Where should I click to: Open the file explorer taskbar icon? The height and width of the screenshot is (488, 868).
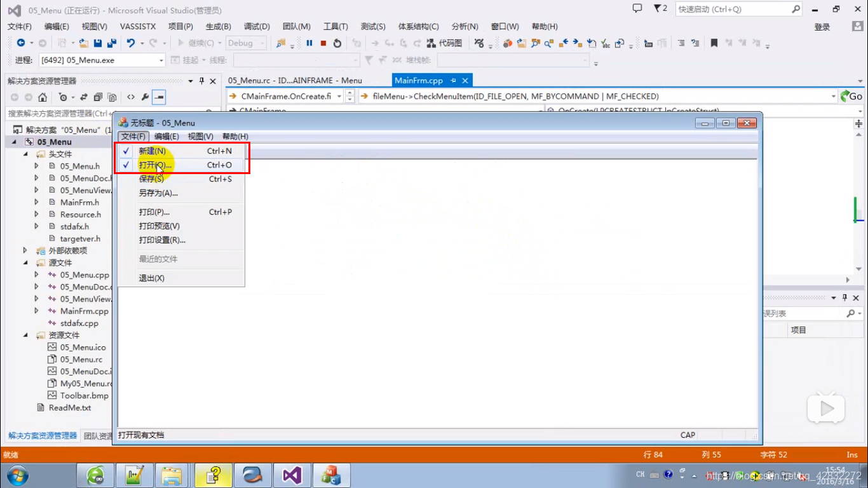tap(172, 475)
